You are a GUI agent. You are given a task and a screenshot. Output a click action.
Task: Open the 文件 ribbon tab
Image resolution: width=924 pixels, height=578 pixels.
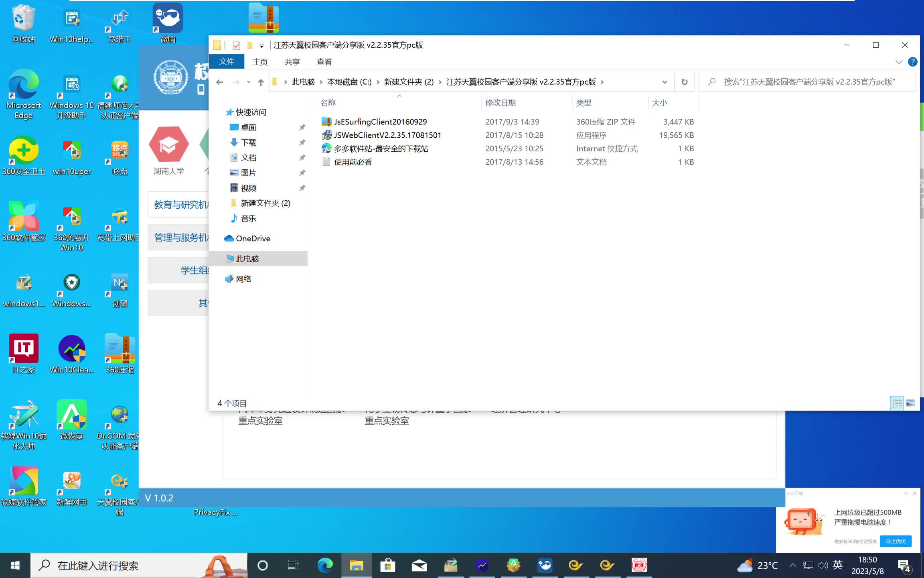click(227, 61)
